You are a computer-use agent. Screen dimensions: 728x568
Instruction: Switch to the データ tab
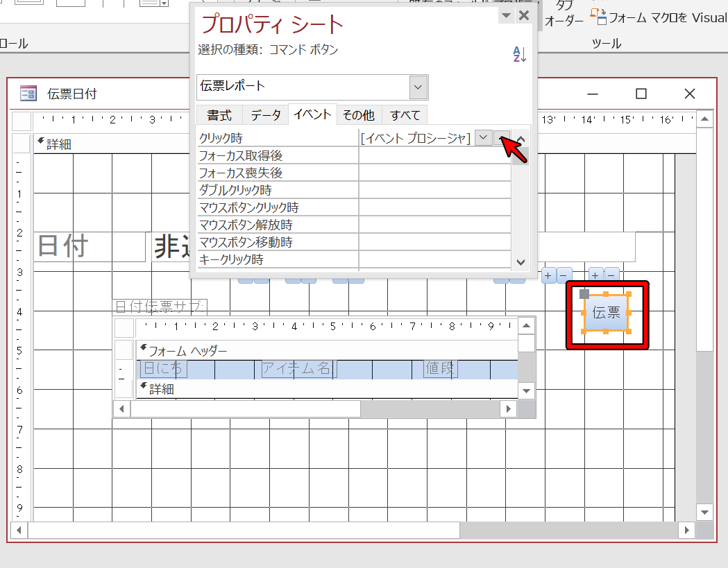[x=266, y=115]
